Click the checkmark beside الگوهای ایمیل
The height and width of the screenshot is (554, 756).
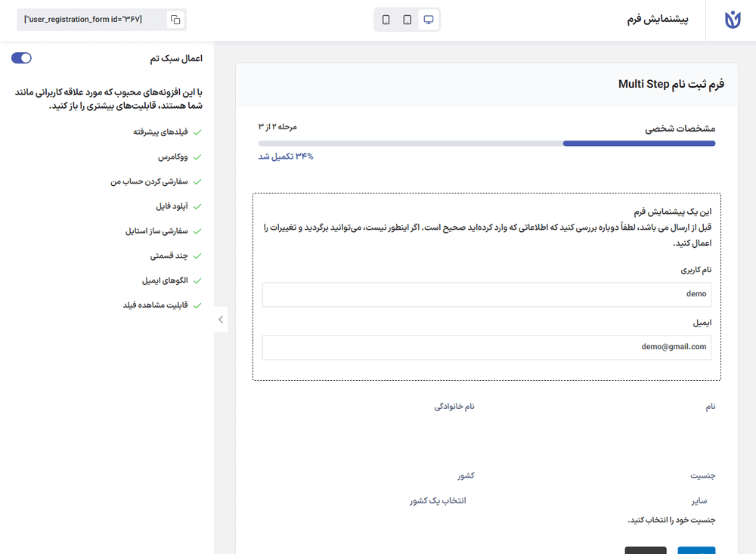coord(197,280)
